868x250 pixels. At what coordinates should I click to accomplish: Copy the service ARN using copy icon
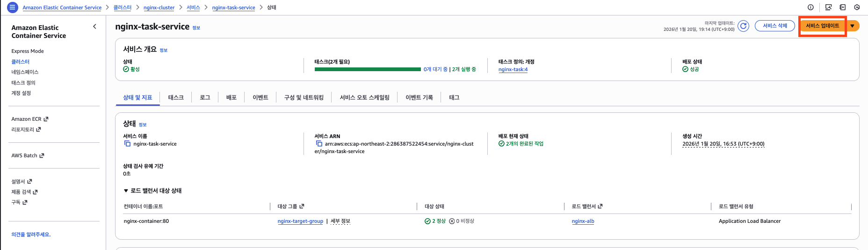click(x=319, y=144)
